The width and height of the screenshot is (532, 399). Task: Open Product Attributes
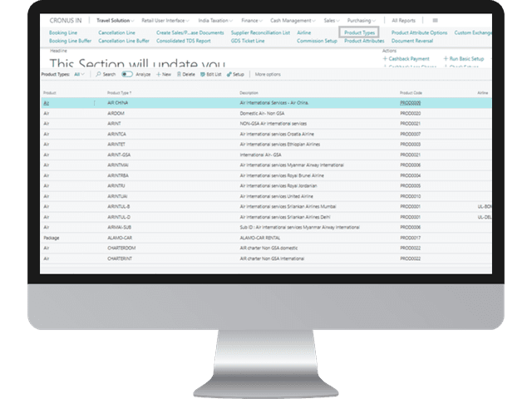tap(364, 41)
